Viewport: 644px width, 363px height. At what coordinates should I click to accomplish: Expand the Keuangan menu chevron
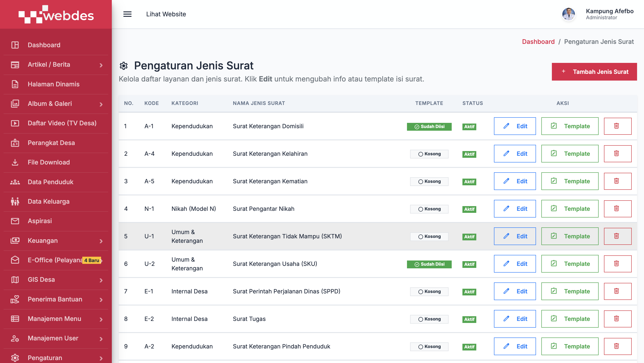click(x=101, y=241)
